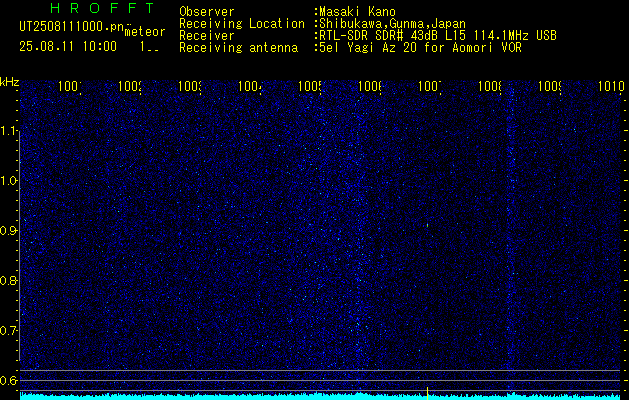629x400 pixels.
Task: Click the 1002 time axis label
Action: click(130, 86)
